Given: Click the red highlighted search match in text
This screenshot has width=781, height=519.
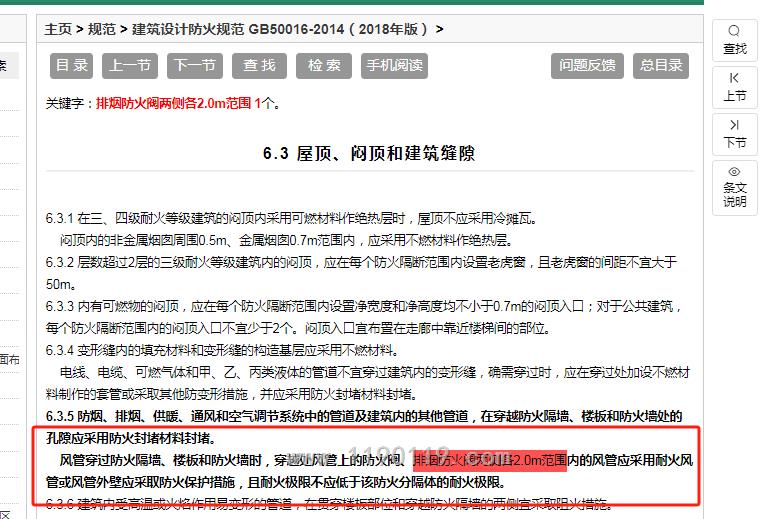Looking at the screenshot, I should [x=490, y=461].
